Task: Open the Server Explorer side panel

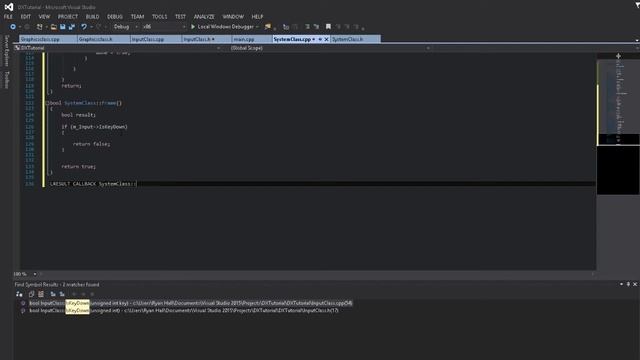Action: point(6,51)
